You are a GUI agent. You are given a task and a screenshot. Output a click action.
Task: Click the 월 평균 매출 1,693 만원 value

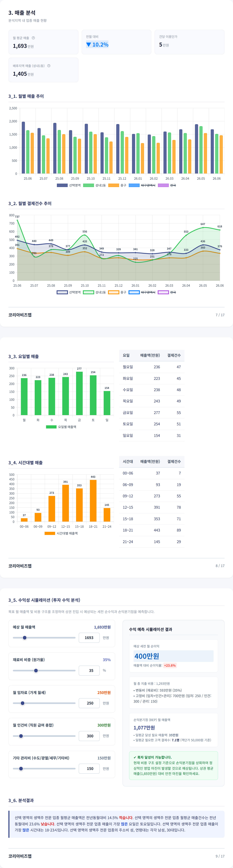point(23,46)
